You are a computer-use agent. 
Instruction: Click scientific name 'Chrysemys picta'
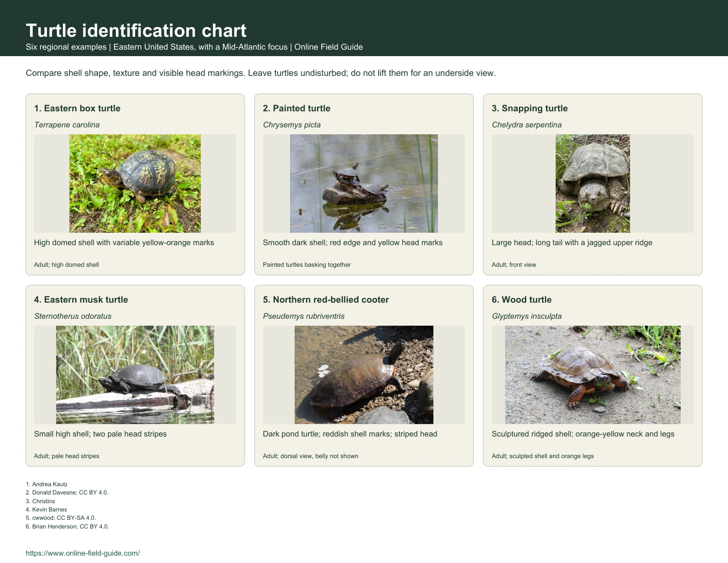(x=292, y=125)
